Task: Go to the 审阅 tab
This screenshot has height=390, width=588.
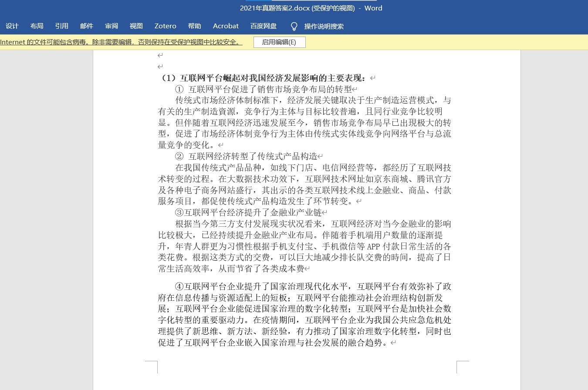Action: pyautogui.click(x=112, y=26)
